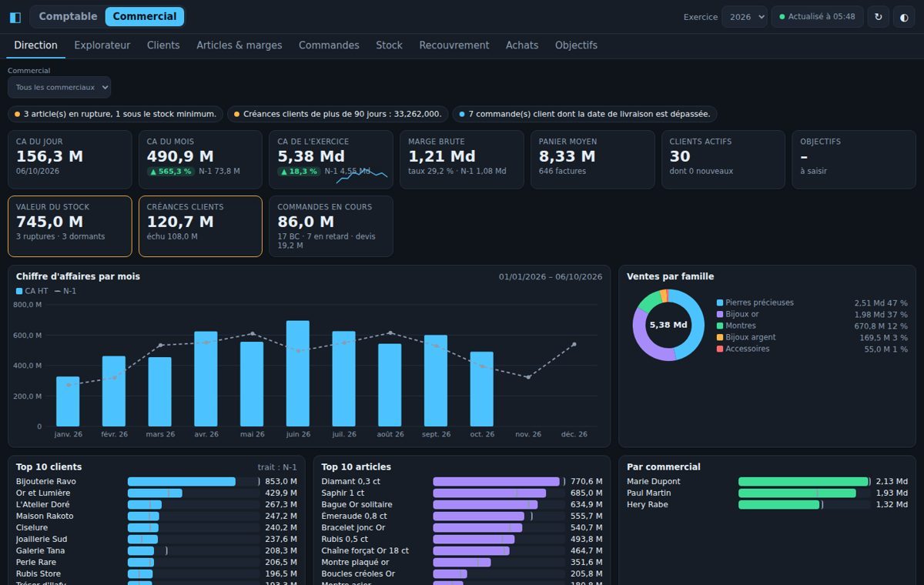Open the Objectifs à saisir card

click(854, 159)
